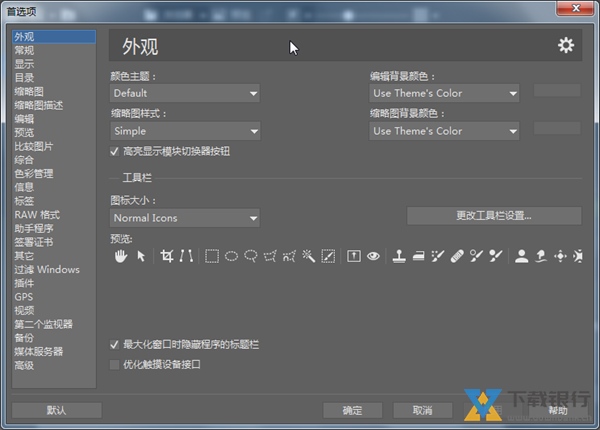Open the 编辑背景颜色 dropdown
The height and width of the screenshot is (430, 600).
point(444,93)
